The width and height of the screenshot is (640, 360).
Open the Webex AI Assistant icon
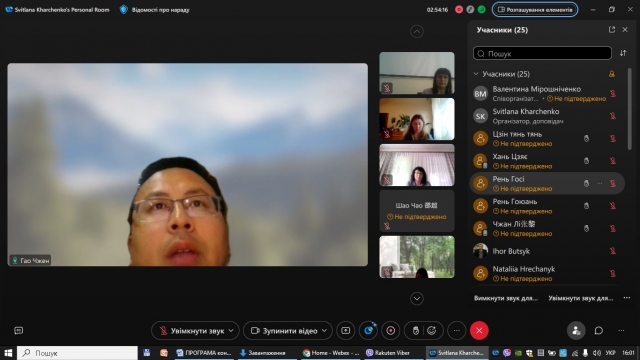tap(369, 331)
